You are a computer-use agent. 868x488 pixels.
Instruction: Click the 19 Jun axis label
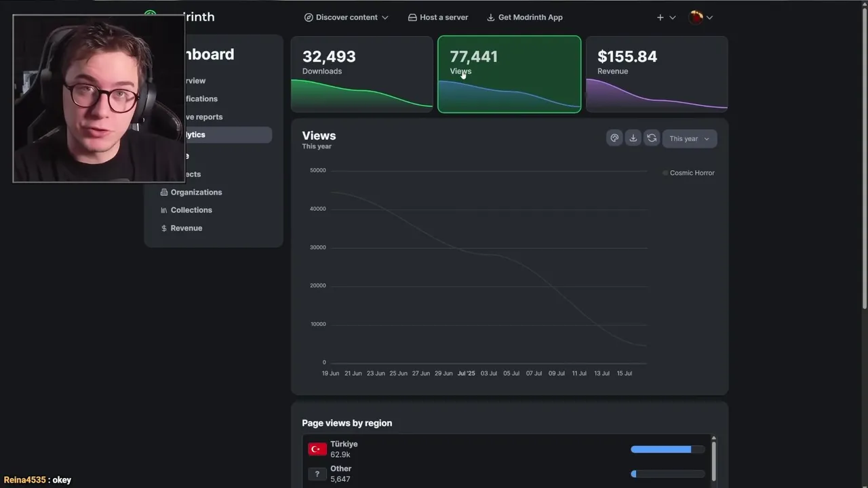pyautogui.click(x=330, y=373)
